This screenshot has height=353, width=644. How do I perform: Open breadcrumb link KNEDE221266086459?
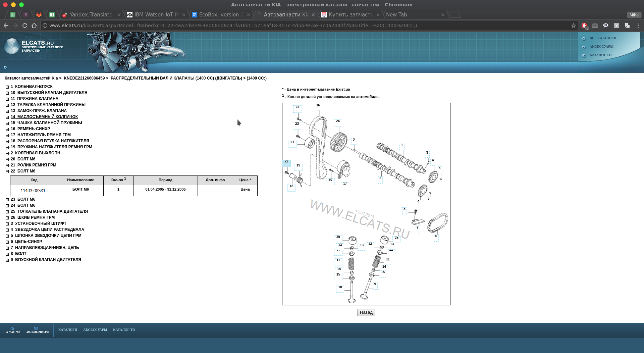pyautogui.click(x=84, y=78)
